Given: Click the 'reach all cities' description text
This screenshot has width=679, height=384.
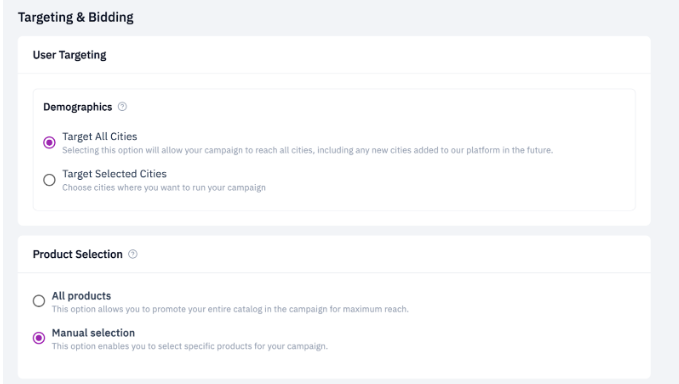Looking at the screenshot, I should pos(284,150).
